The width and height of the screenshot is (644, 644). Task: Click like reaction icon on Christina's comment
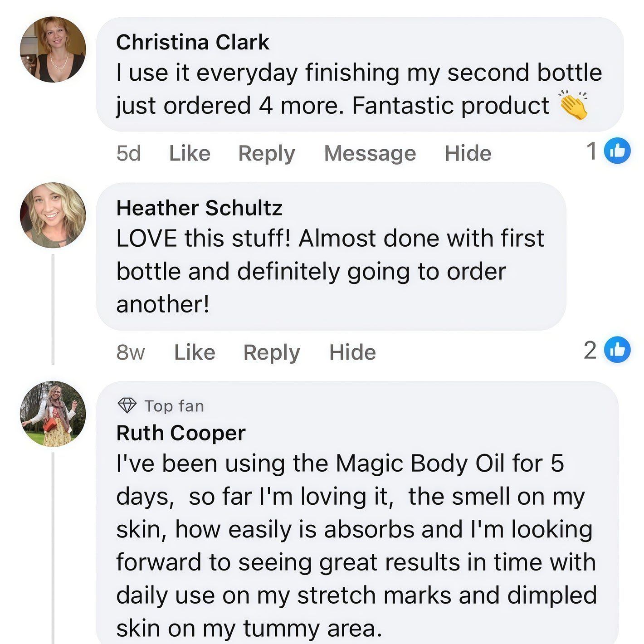click(x=617, y=151)
